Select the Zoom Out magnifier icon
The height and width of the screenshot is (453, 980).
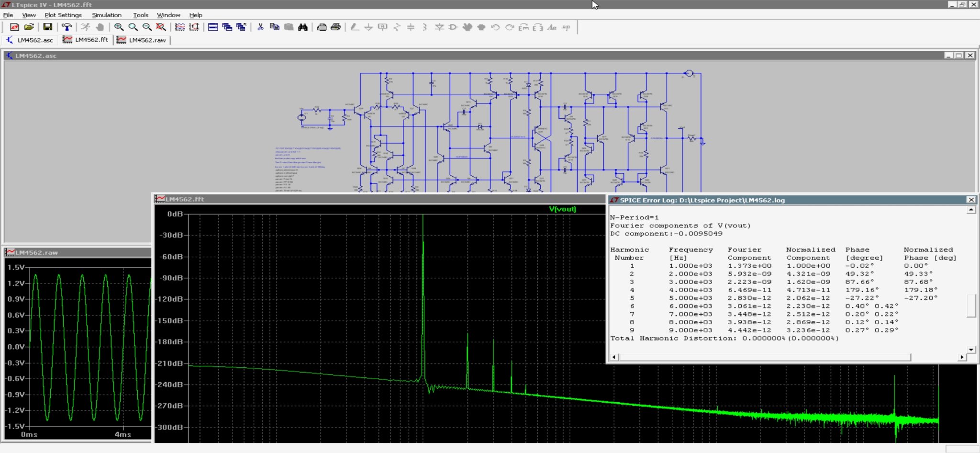[147, 27]
